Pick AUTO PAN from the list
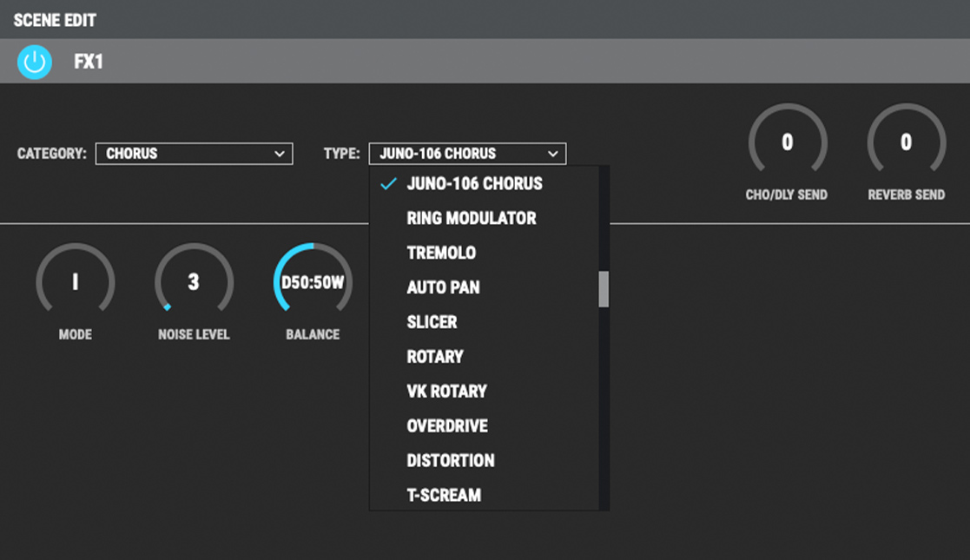The image size is (970, 560). click(x=484, y=287)
